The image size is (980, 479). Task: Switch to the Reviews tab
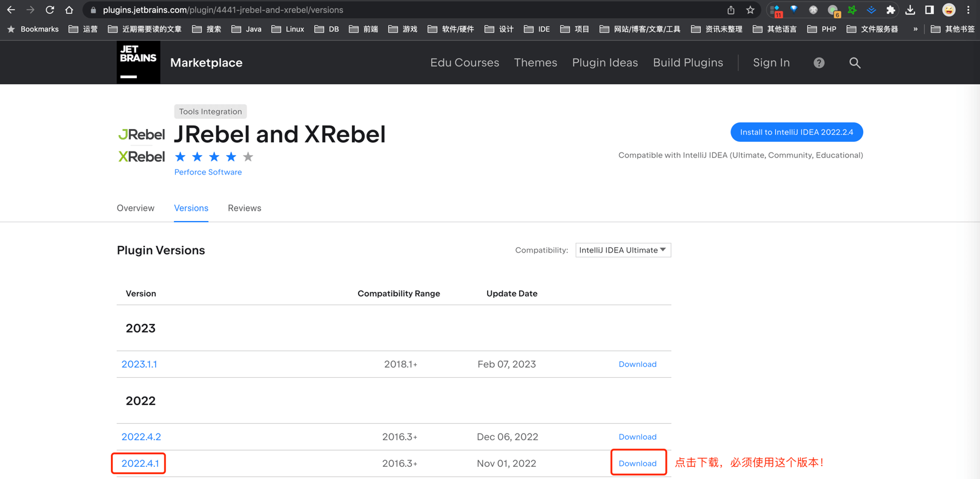click(244, 208)
